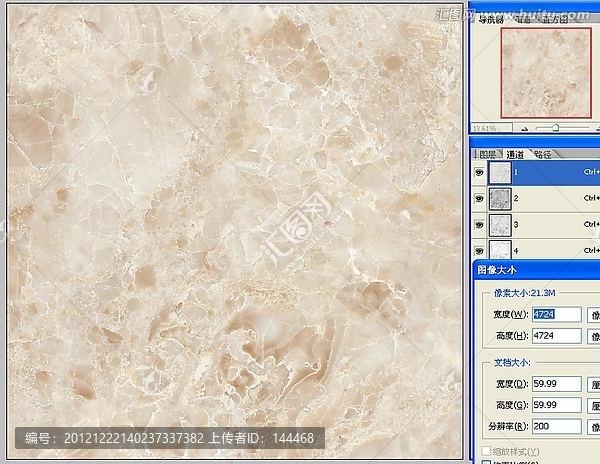The width and height of the screenshot is (600, 464).
Task: Select channel 3 thumbnail
Action: point(500,225)
